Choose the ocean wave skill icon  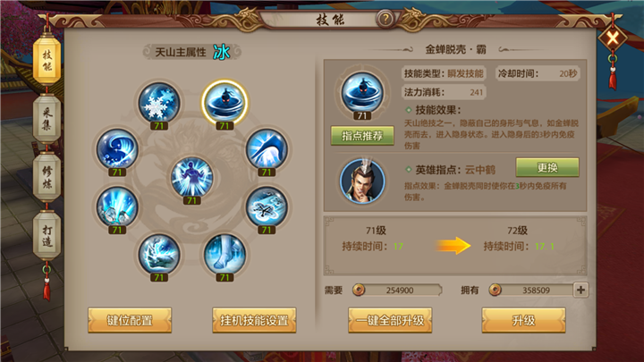(117, 148)
